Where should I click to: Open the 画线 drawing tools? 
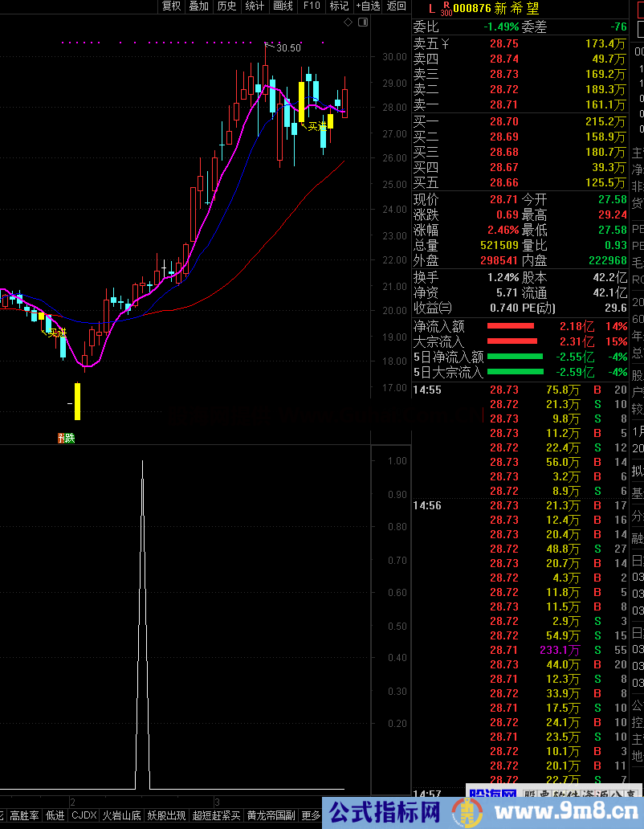point(283,6)
